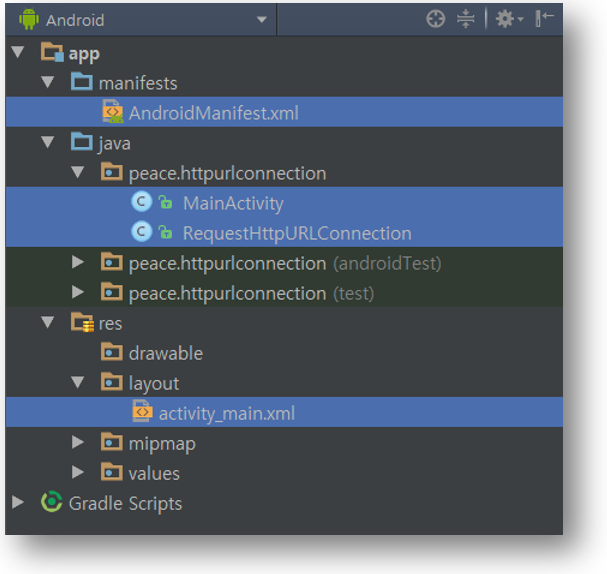This screenshot has height=574, width=607.
Task: Open the Android project view dropdown
Action: (141, 19)
